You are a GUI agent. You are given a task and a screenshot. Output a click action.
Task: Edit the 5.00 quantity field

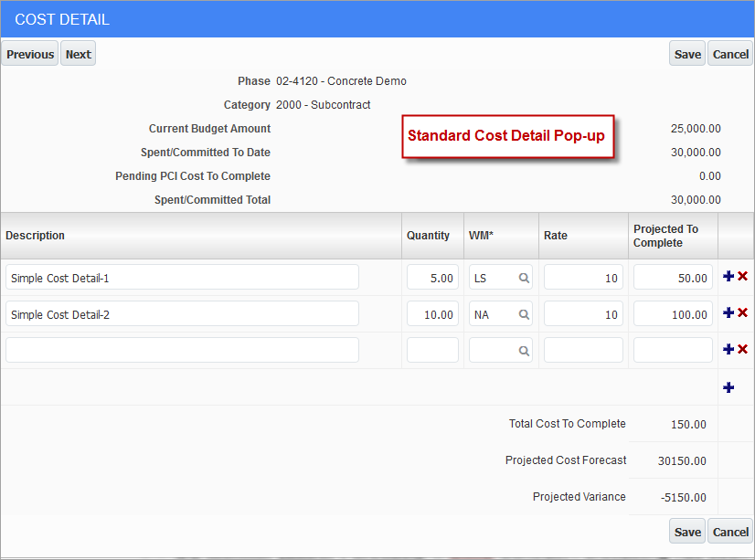click(x=432, y=277)
